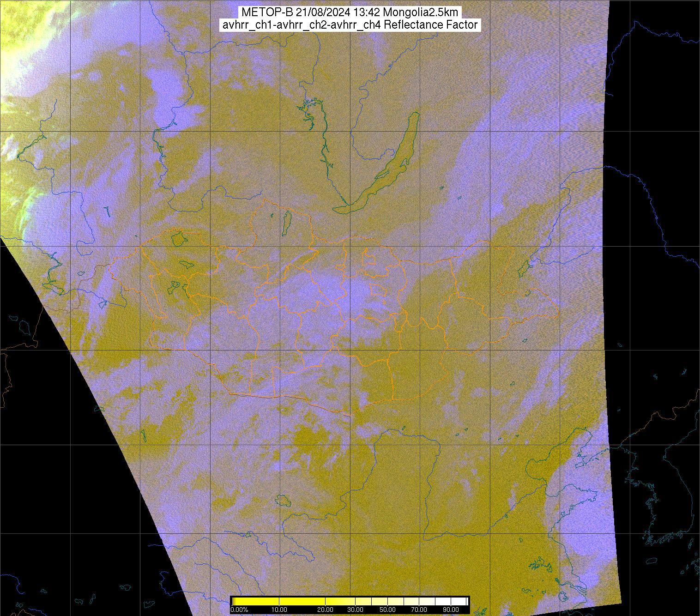Click the '90.00' colorbar label
Image resolution: width=700 pixels, height=616 pixels.
click(451, 610)
